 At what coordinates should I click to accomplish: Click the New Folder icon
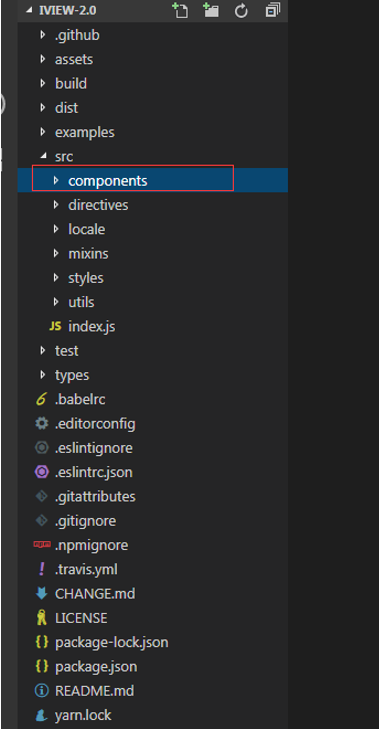211,10
